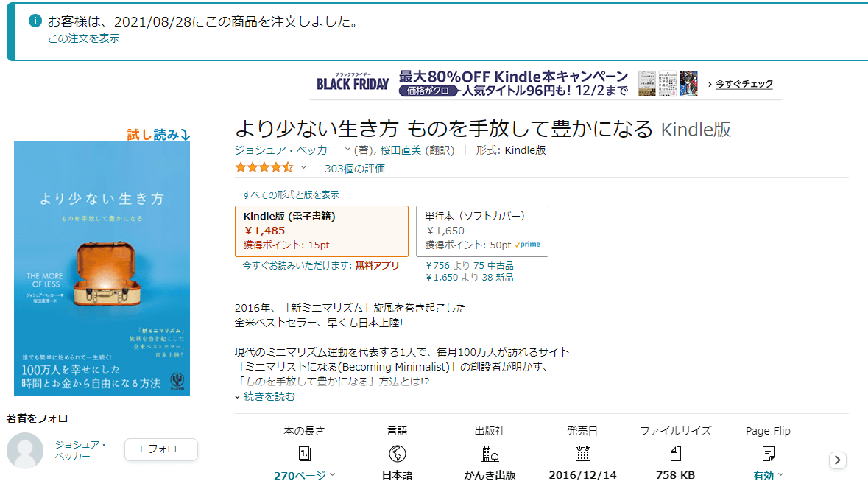This screenshot has height=495, width=868.
Task: Click the author avatar in follow section
Action: tap(25, 451)
